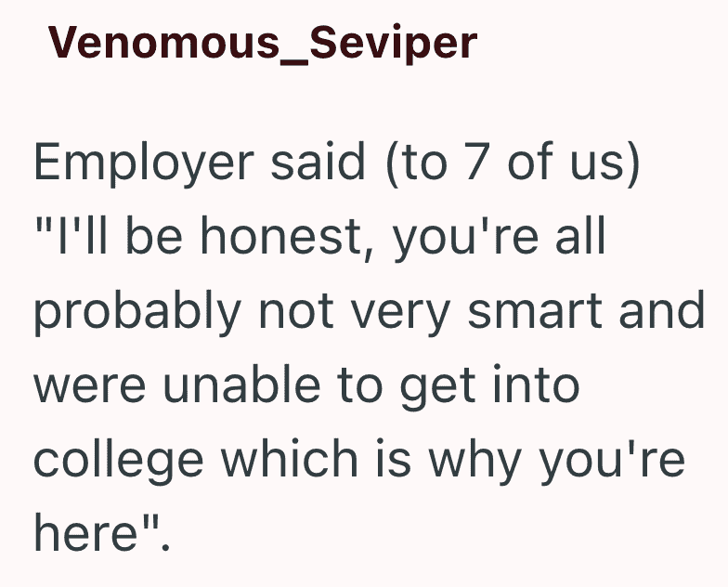
Task: Click the word "smart" in comment
Action: tap(535, 311)
